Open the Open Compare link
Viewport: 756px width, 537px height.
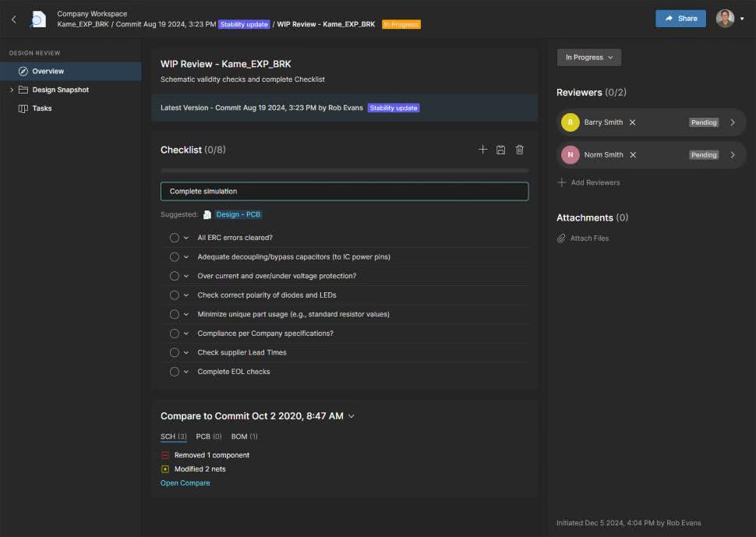point(185,483)
